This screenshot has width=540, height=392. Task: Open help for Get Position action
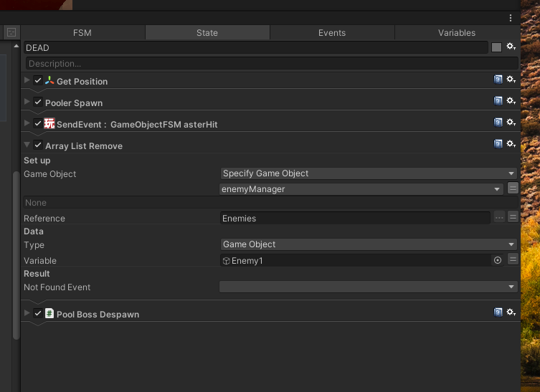498,80
